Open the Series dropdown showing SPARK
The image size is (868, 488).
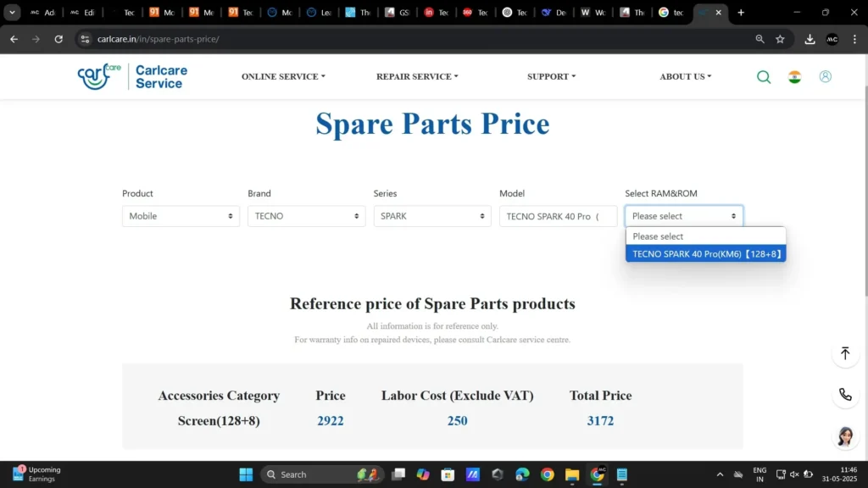pyautogui.click(x=431, y=216)
